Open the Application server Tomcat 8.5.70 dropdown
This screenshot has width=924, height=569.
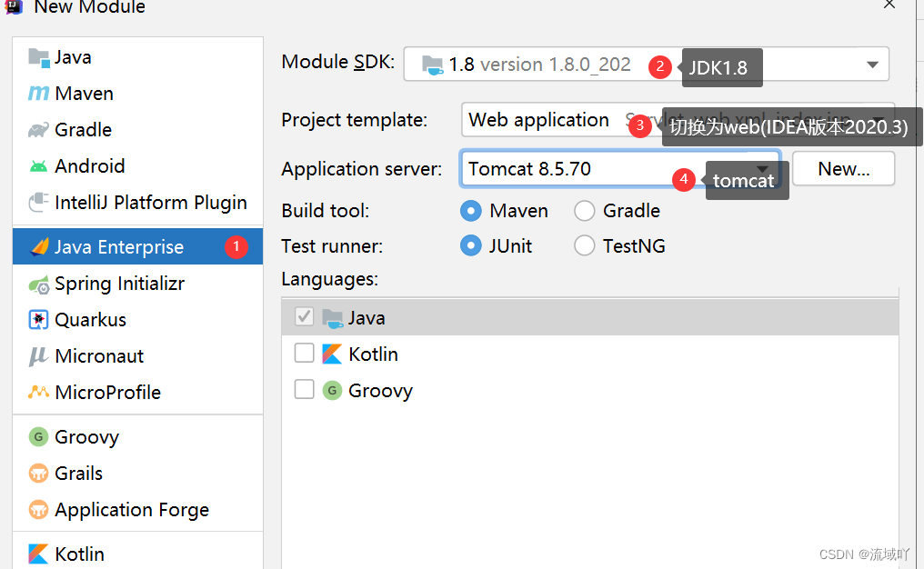click(x=620, y=169)
